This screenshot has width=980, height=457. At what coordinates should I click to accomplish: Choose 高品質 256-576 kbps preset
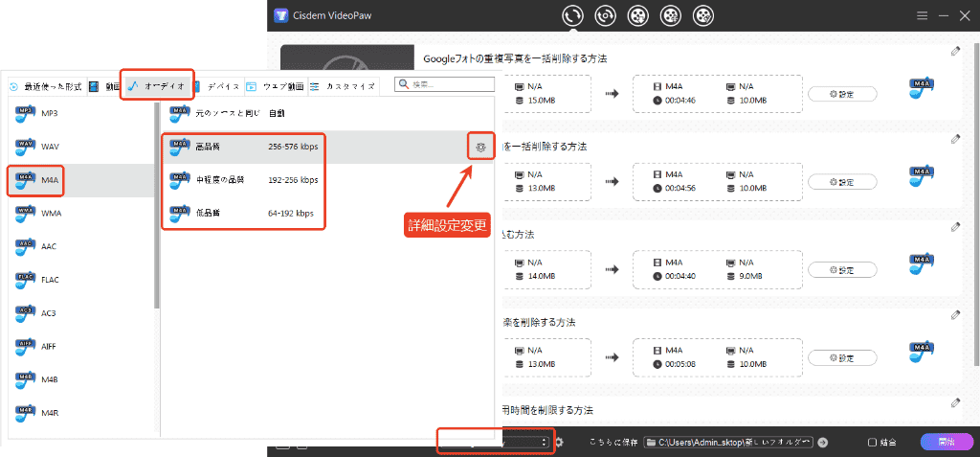tap(327, 148)
